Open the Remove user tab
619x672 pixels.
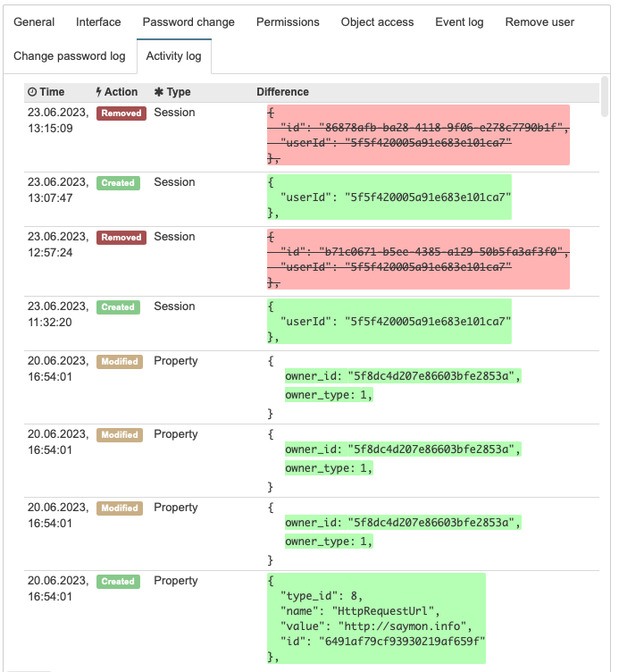click(x=540, y=21)
